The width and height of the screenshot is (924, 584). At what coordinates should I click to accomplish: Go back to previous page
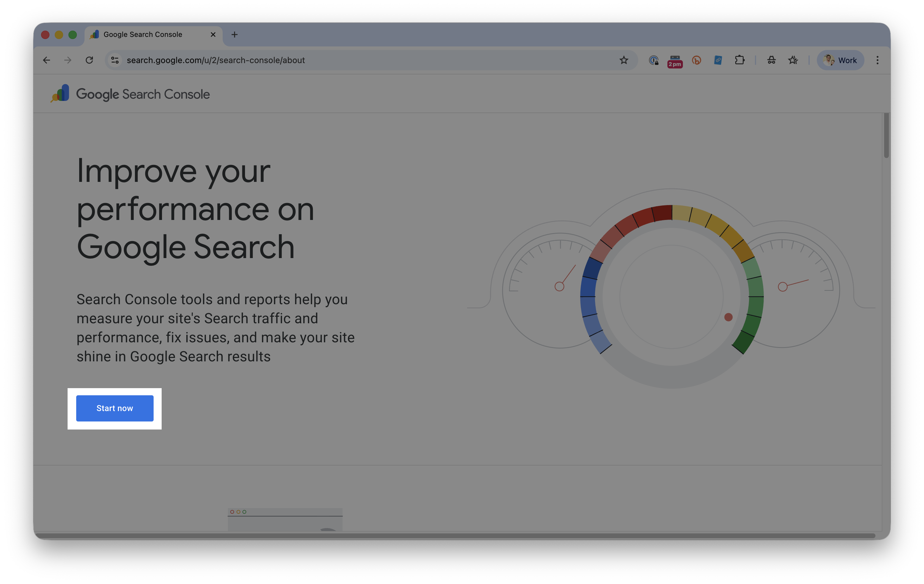point(46,60)
